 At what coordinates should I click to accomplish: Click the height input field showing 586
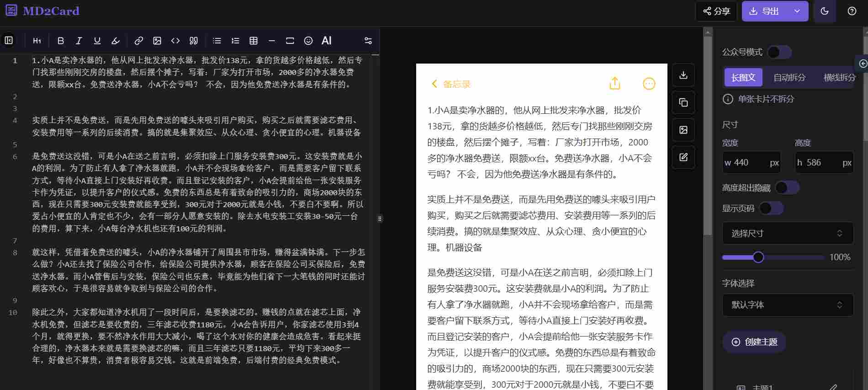point(825,162)
